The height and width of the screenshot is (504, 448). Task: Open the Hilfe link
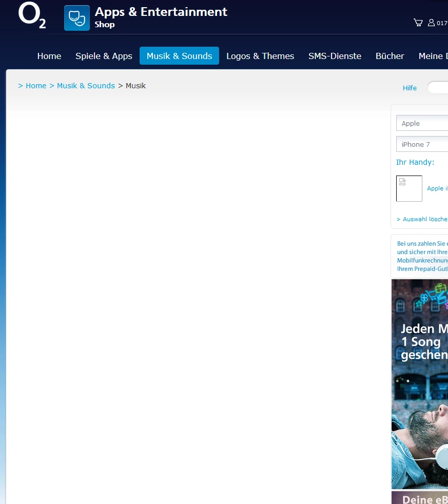[410, 88]
